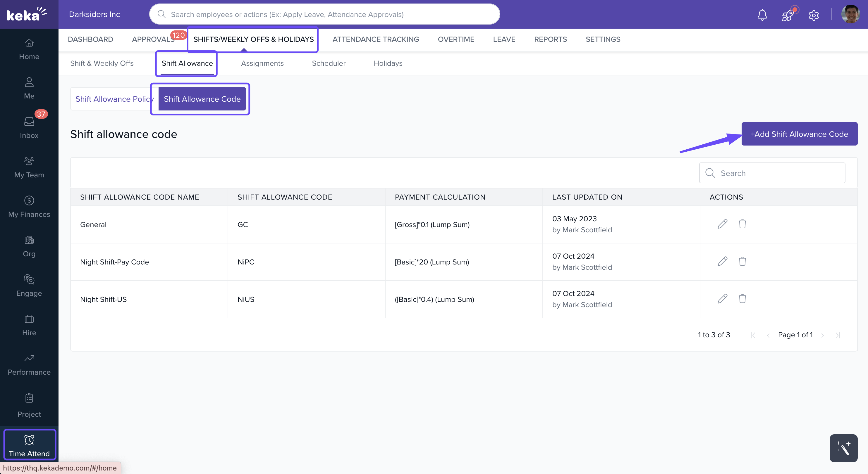The image size is (868, 474).
Task: Edit the Night Shift-Pay Code entry
Action: pyautogui.click(x=722, y=261)
